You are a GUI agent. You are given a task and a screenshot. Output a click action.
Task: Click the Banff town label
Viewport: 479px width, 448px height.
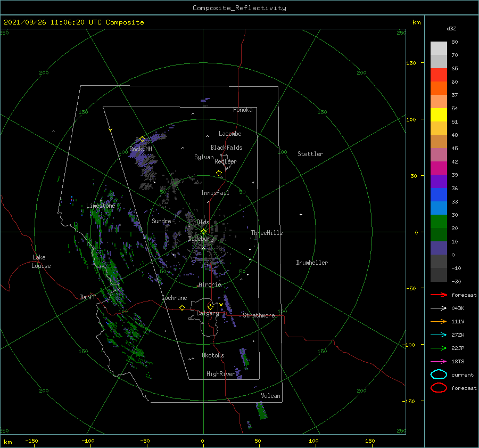click(x=88, y=297)
